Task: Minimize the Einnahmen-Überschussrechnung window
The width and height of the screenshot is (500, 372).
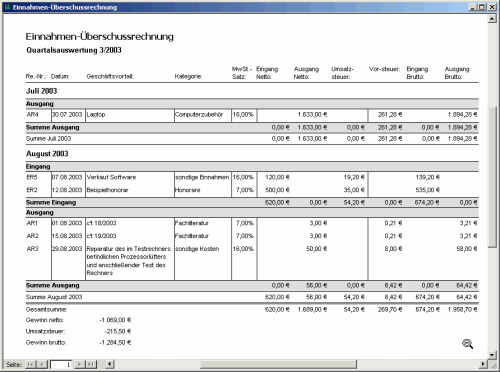Action: [473, 7]
